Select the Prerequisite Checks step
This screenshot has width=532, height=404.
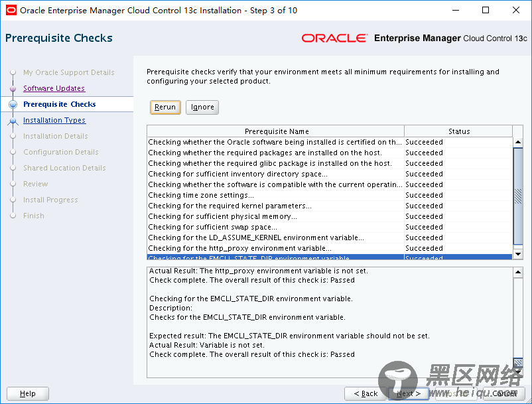(x=60, y=104)
